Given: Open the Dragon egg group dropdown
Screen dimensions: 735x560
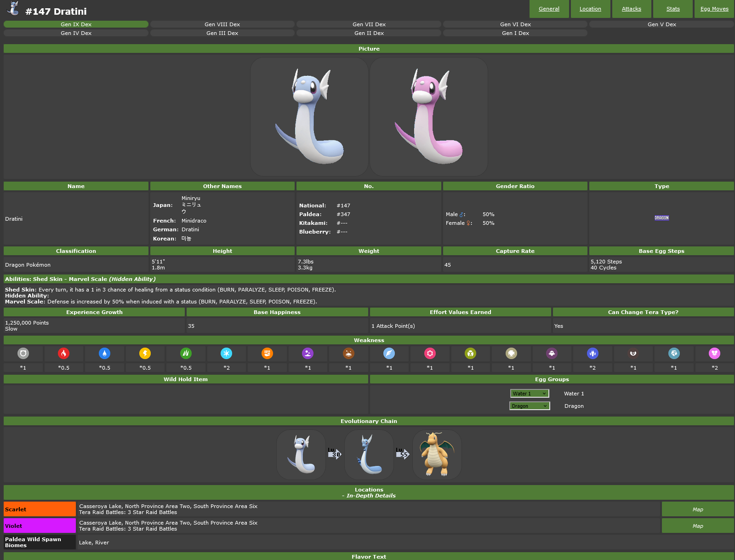Looking at the screenshot, I should click(530, 406).
